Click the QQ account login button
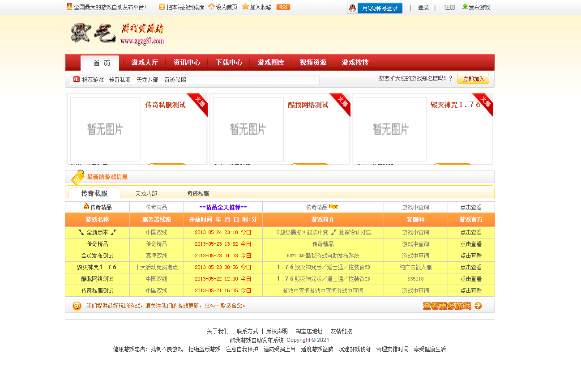Image resolution: width=581 pixels, height=392 pixels. pos(374,8)
